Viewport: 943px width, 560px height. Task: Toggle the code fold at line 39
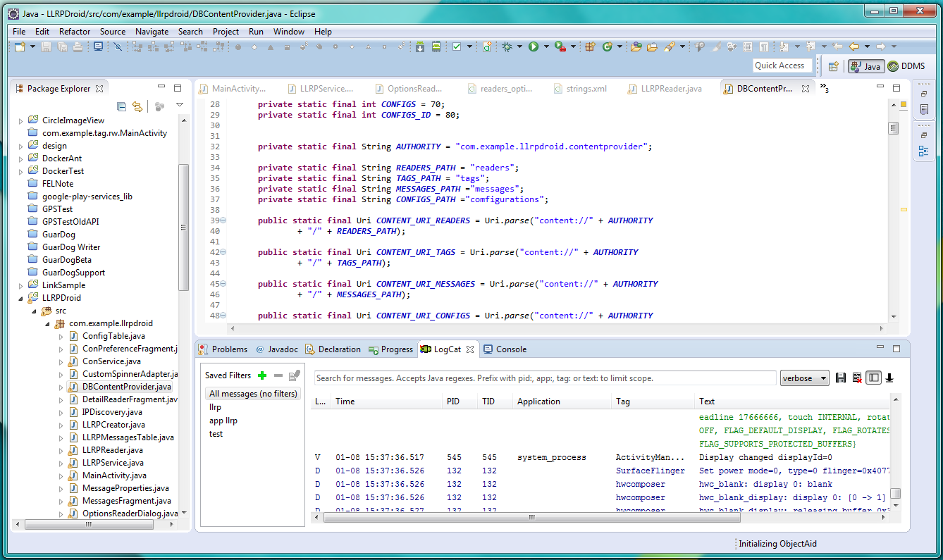[x=223, y=220]
